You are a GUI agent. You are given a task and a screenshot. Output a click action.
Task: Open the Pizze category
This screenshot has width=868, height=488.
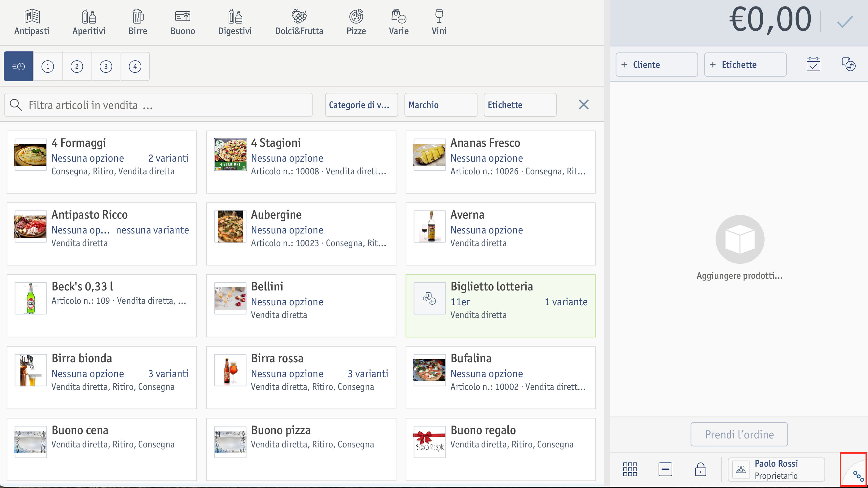pyautogui.click(x=356, y=22)
